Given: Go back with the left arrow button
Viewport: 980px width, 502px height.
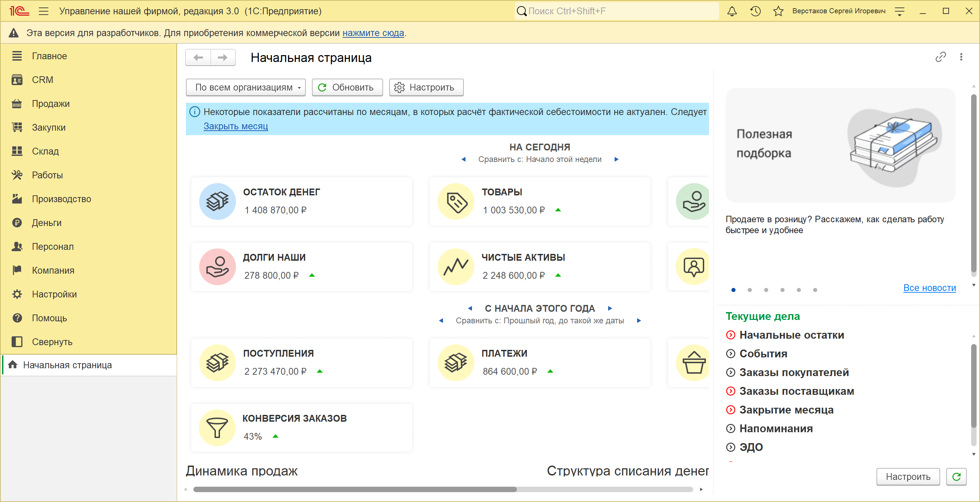Looking at the screenshot, I should 198,58.
